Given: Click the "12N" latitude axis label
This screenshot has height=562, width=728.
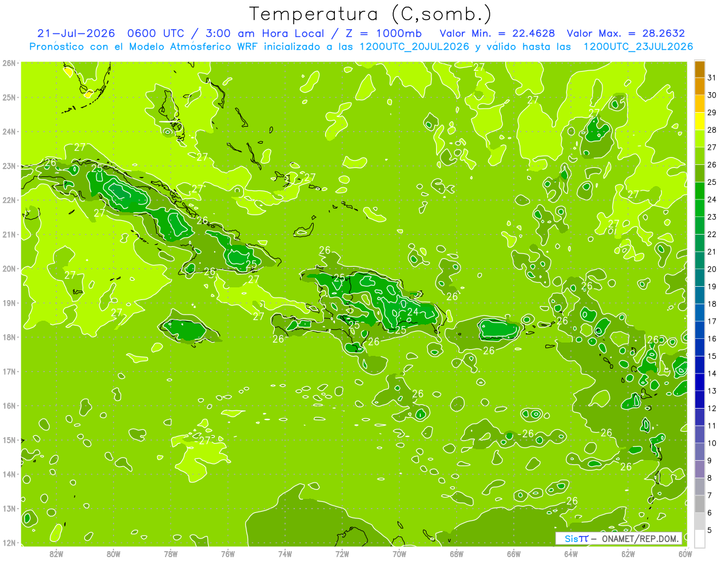Looking at the screenshot, I should (8, 543).
